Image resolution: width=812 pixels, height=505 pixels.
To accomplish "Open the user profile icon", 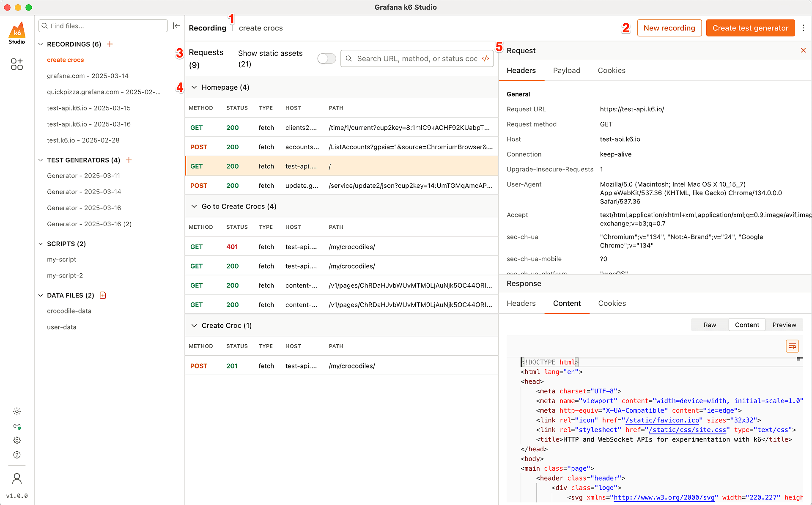I will 17,478.
